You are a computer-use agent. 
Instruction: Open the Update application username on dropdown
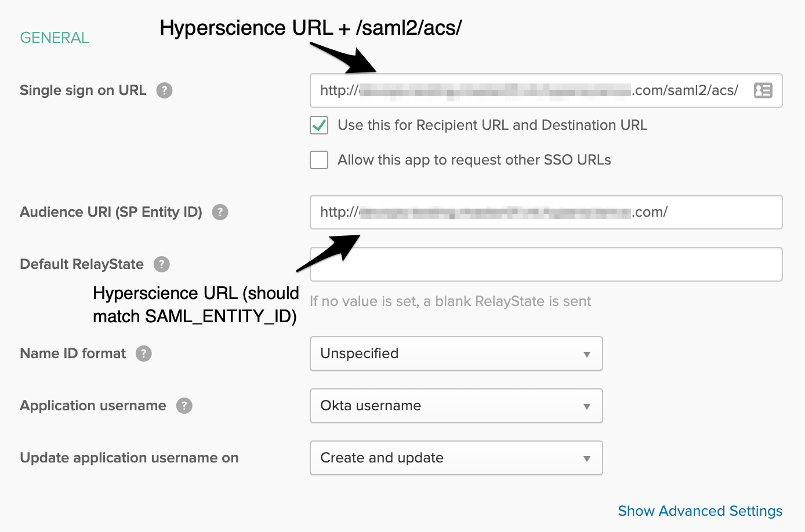click(456, 458)
